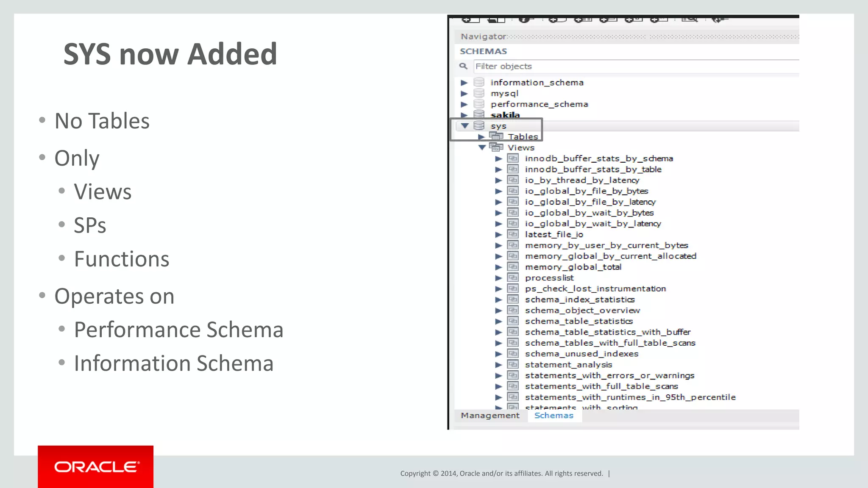Click the view icon of schema_table_statistics

(x=513, y=321)
